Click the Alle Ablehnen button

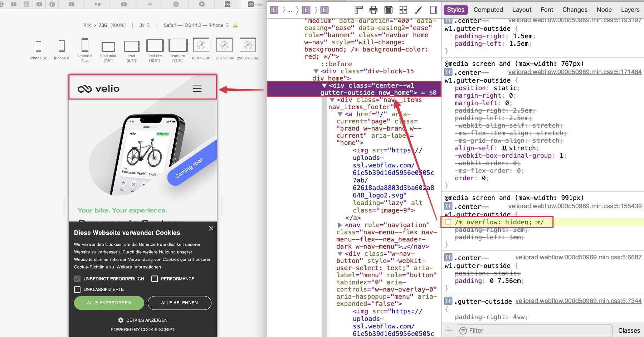(x=180, y=303)
